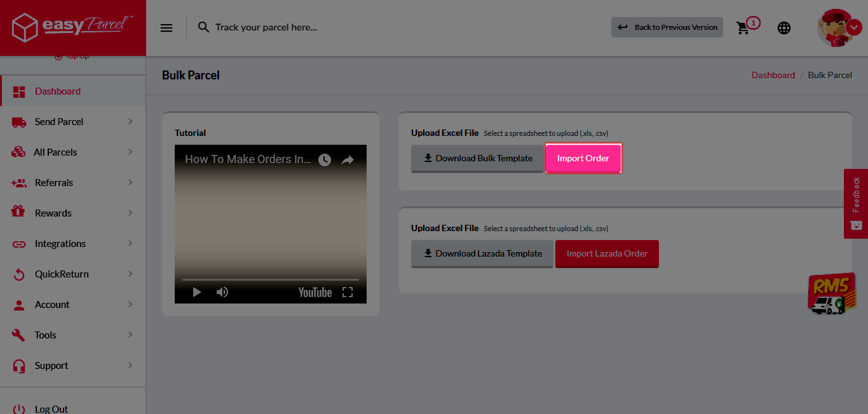Click the Top Up link in sidebar
The image size is (868, 414).
71,57
